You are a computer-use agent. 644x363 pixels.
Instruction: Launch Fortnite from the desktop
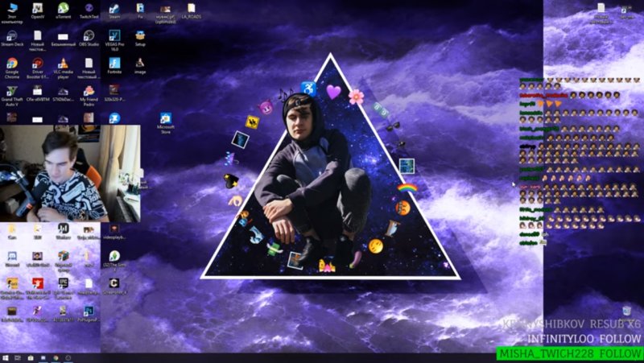(114, 64)
